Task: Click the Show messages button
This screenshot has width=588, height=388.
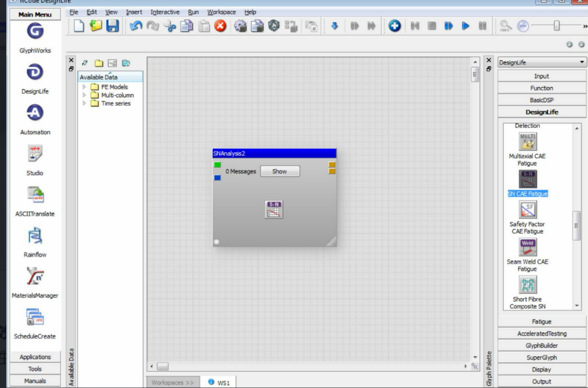Action: (279, 171)
